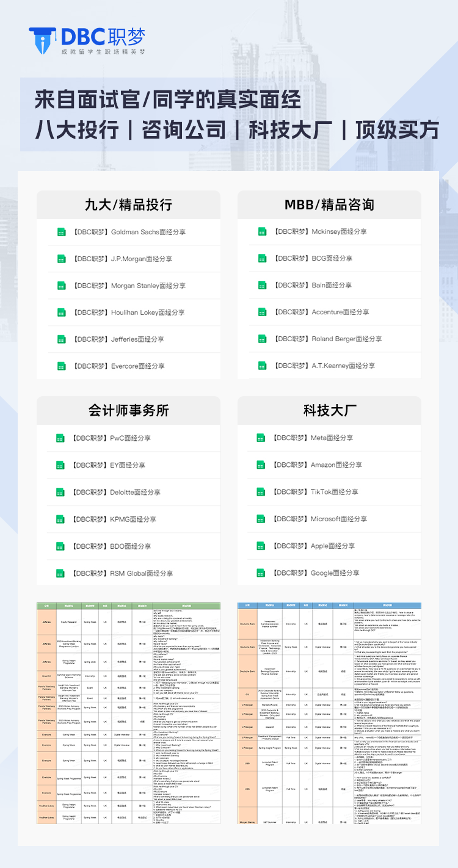Select the 科技大厂 section header
Viewport: 458px width, 868px height.
(329, 411)
